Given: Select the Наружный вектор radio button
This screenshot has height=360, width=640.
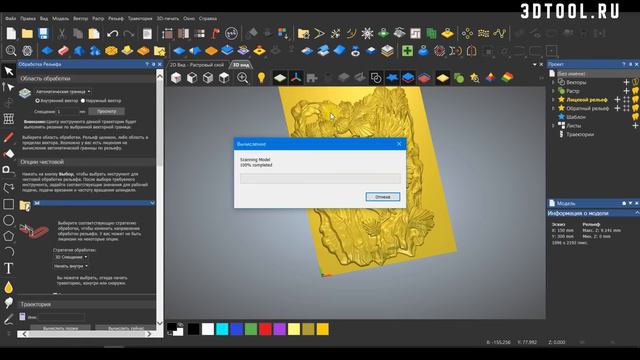Looking at the screenshot, I should (x=83, y=100).
